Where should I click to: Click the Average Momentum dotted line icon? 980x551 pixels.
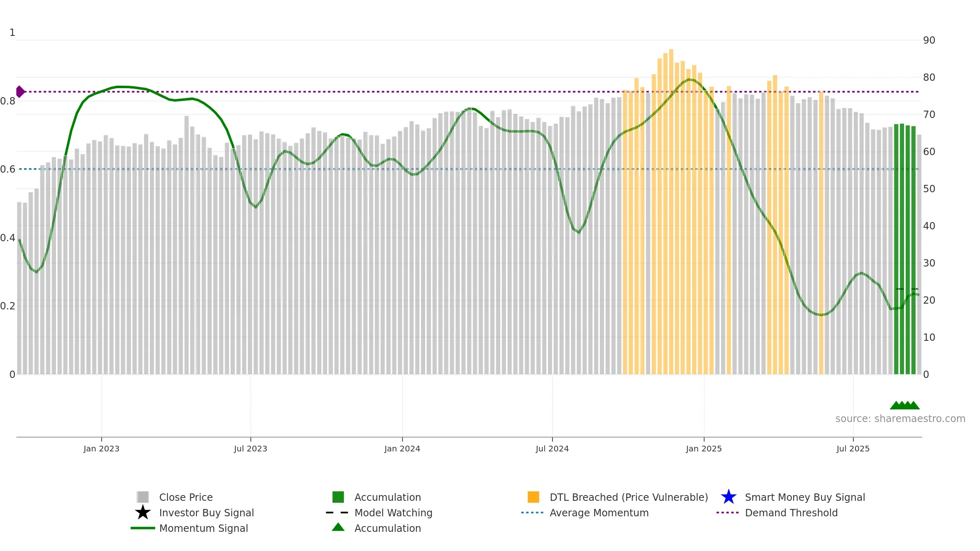[x=532, y=512]
